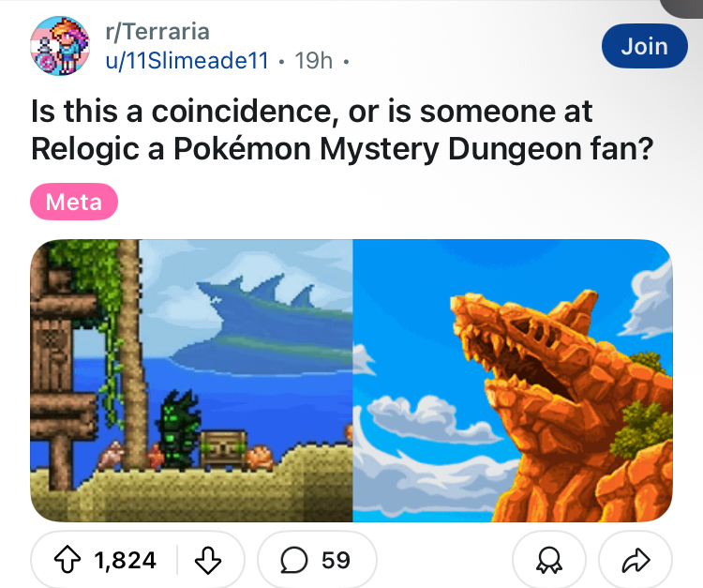Join the r/Terraria community
Image resolution: width=703 pixels, height=588 pixels.
pyautogui.click(x=644, y=45)
